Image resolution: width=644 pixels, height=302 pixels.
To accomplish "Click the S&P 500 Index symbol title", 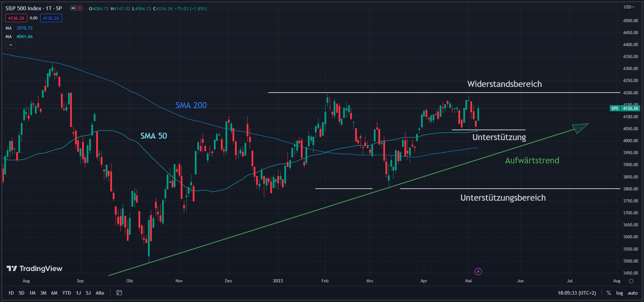I will pos(33,8).
